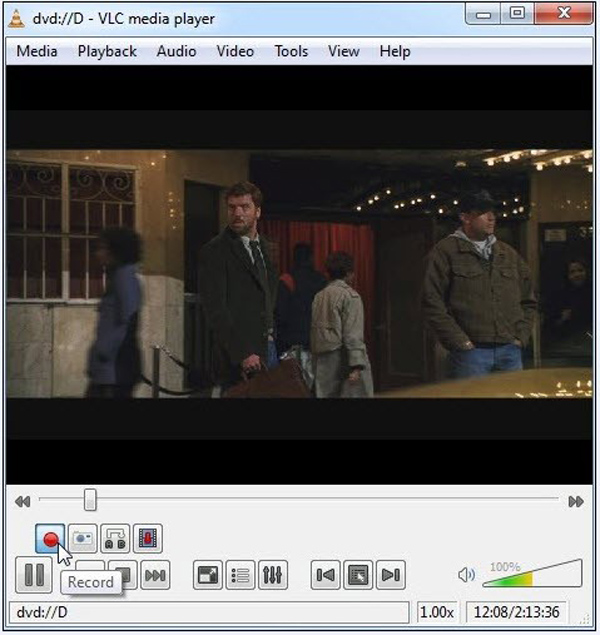Click the faster playback double-arrow
The image size is (600, 635).
click(x=576, y=501)
